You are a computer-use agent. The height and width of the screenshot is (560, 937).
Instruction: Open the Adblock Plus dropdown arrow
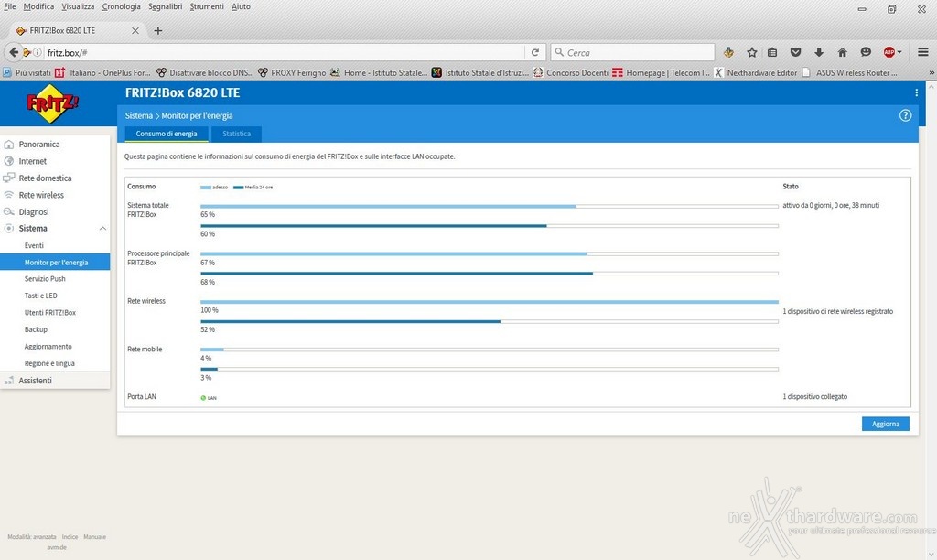(899, 52)
